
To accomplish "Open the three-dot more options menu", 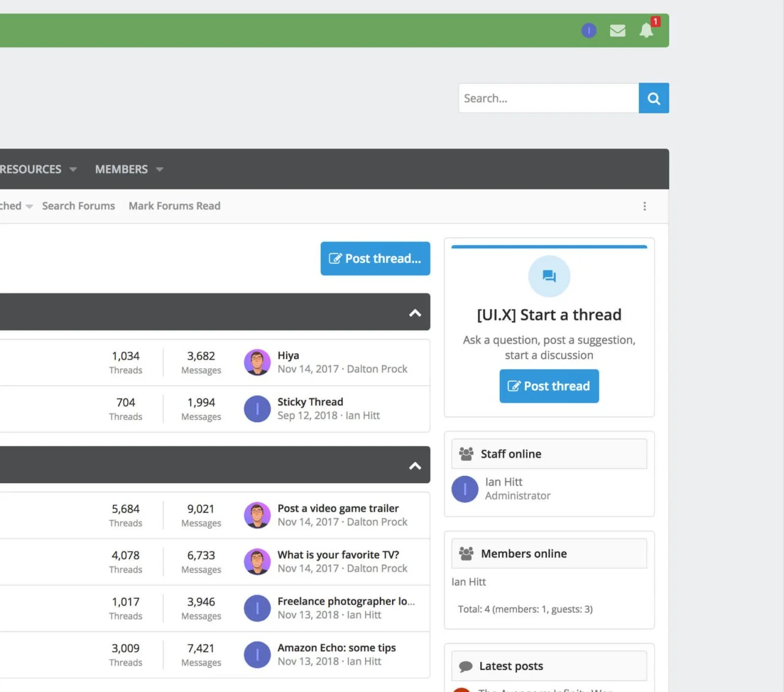I will 644,207.
